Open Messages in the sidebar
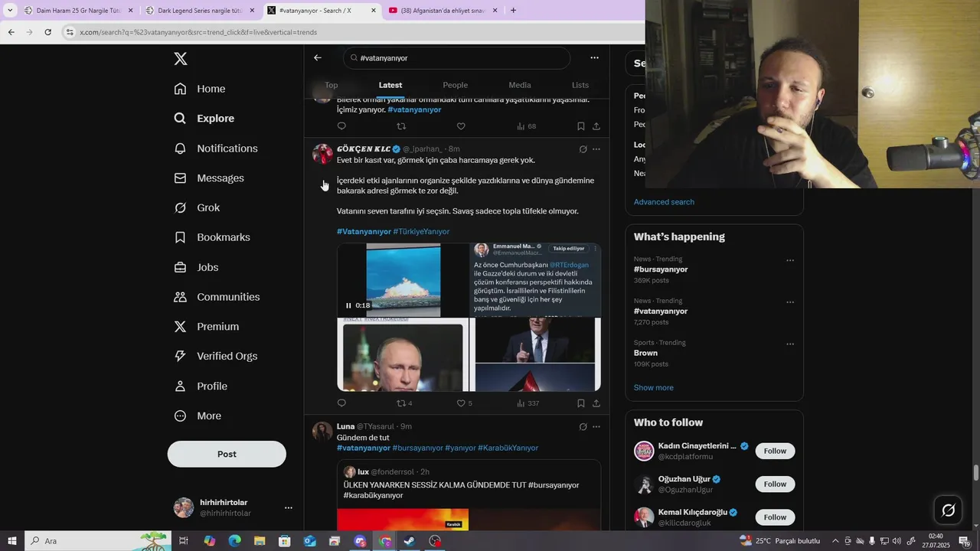 [x=209, y=178]
